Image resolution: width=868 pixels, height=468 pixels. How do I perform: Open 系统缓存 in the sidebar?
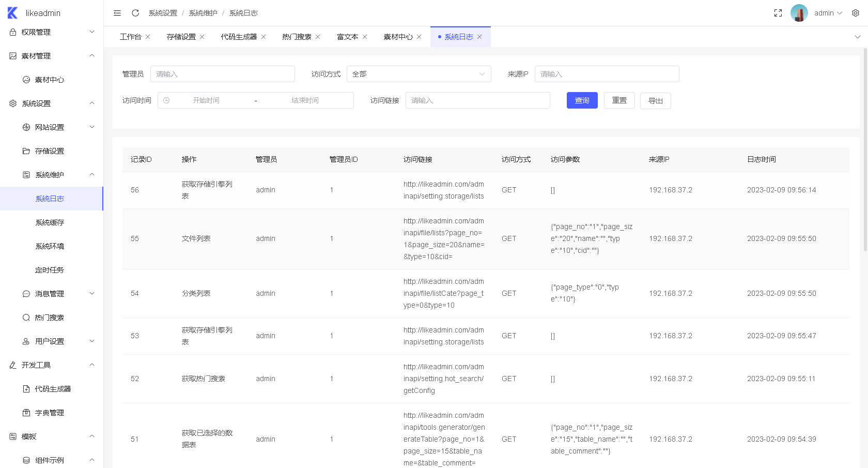[52, 222]
